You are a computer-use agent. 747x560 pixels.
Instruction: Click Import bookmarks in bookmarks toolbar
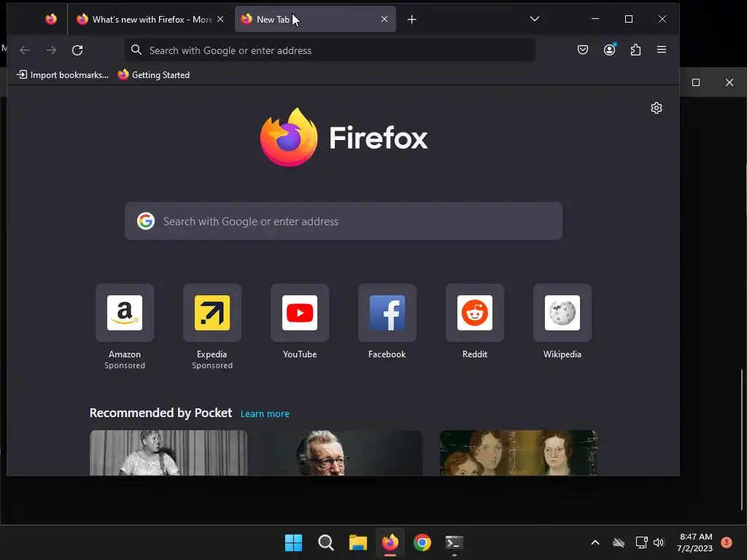point(63,75)
